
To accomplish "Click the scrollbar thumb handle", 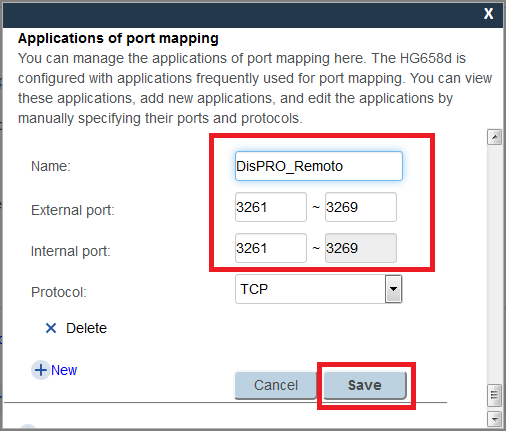I will (494, 395).
